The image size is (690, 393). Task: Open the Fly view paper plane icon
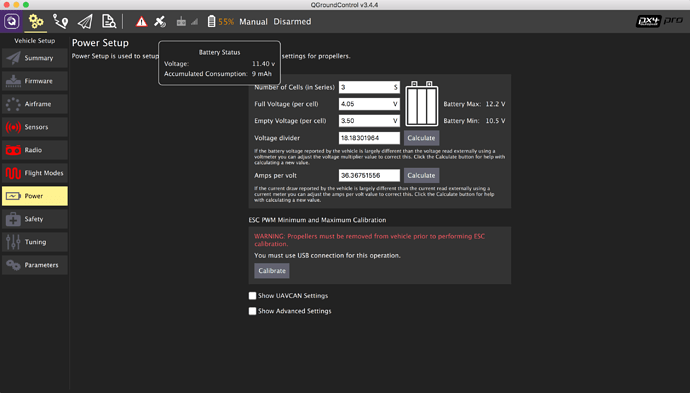click(x=84, y=22)
